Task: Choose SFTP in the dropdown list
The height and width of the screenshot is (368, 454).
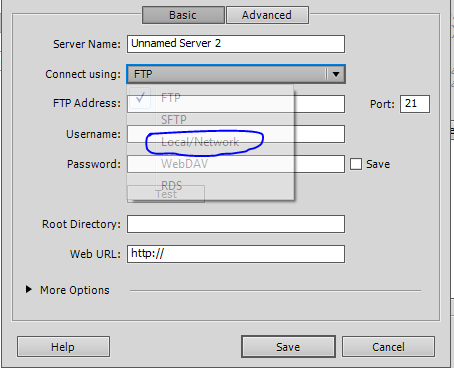Action: pos(210,120)
